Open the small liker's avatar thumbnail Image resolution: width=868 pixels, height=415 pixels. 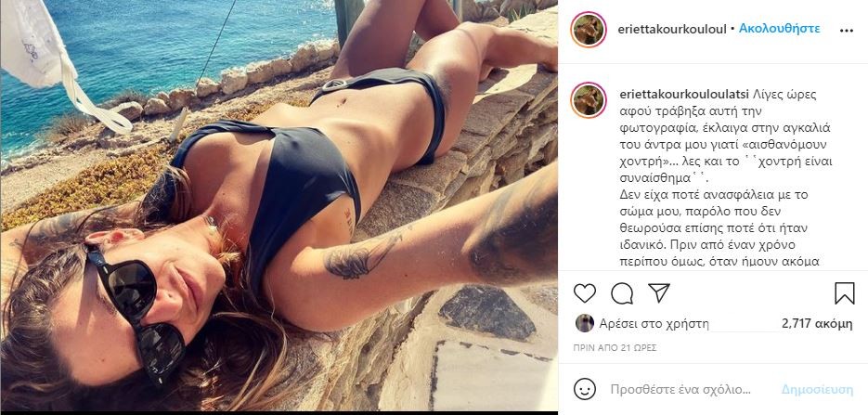[585, 323]
